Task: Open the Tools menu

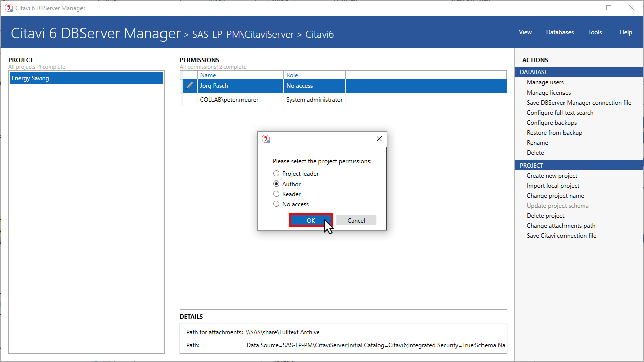Action: tap(595, 32)
